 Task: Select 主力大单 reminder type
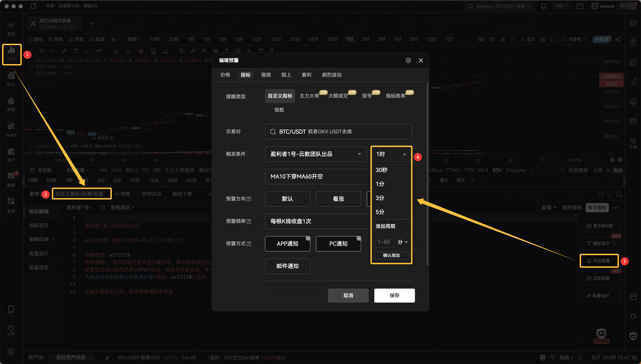[x=309, y=96]
